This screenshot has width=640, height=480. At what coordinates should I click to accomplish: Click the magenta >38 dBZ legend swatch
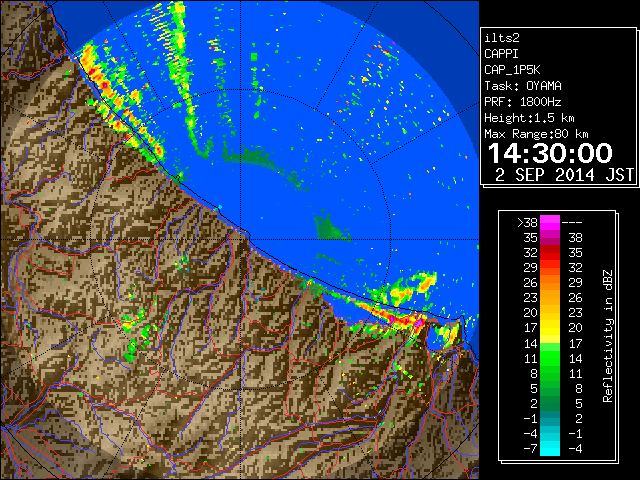coord(550,223)
